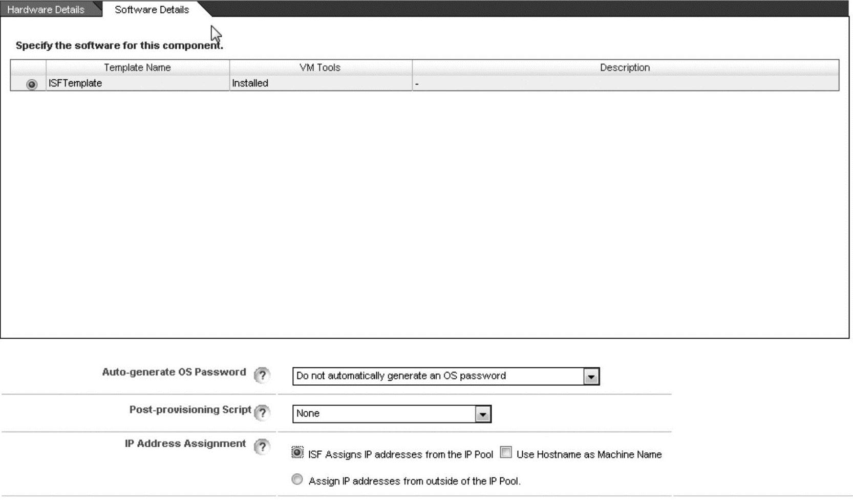Open the Post-provisioning Script dropdown arrow
This screenshot has height=504, width=853.
482,414
